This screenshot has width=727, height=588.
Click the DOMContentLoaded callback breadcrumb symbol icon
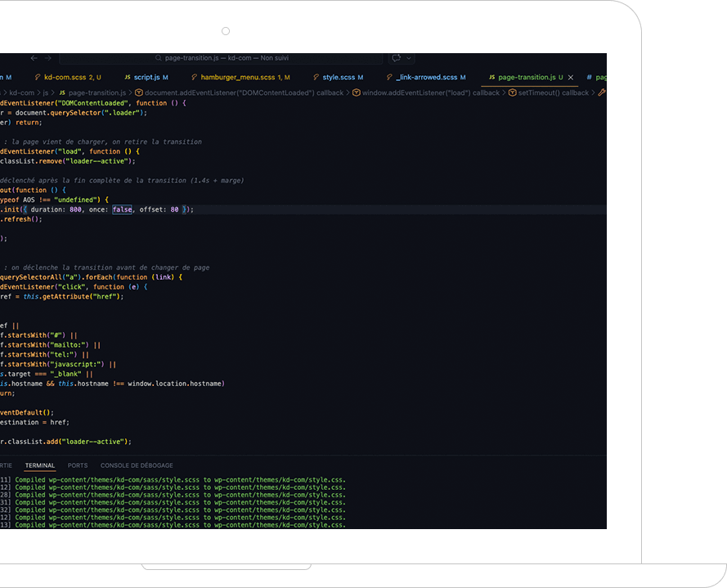click(x=139, y=93)
